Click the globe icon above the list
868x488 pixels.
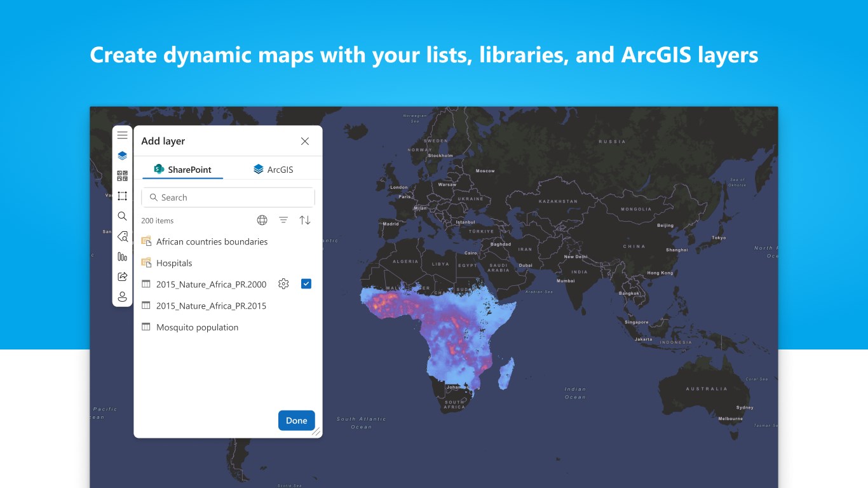pos(262,220)
